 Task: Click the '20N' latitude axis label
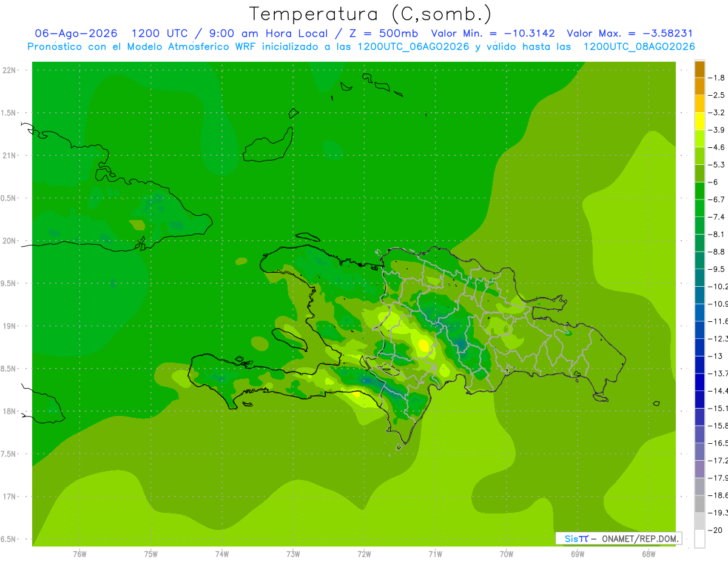pyautogui.click(x=9, y=241)
